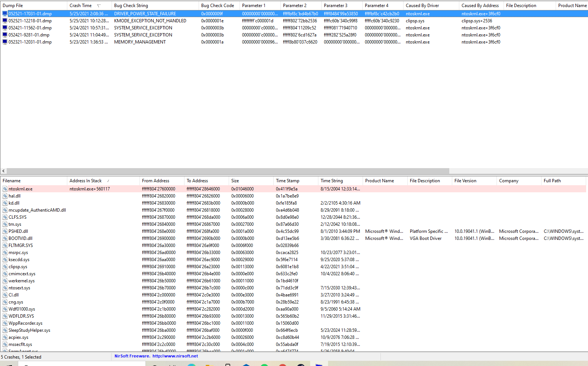The image size is (588, 366).
Task: Click the BOOTVID.dll file icon
Action: [x=5, y=238]
